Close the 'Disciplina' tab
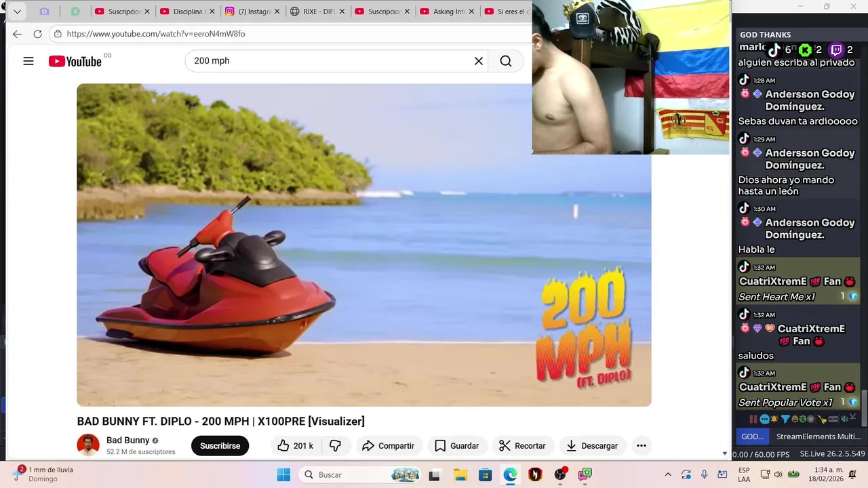Viewport: 868px width, 488px height. click(212, 12)
